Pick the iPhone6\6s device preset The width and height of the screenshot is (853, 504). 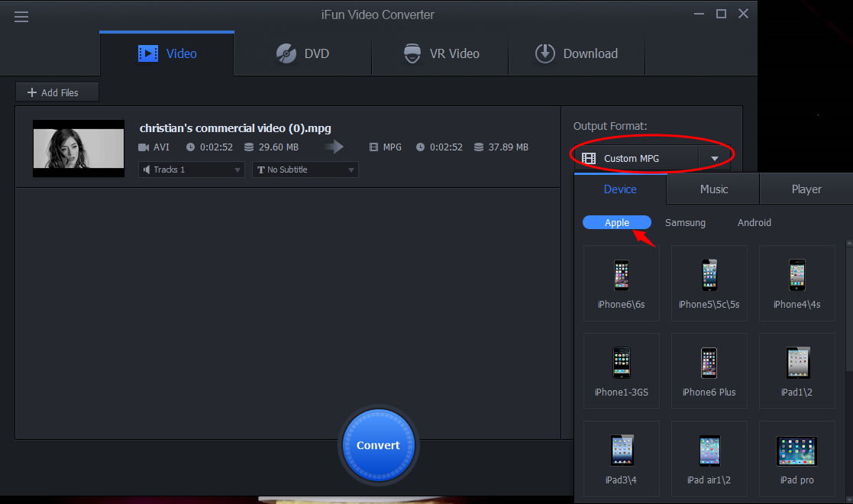(622, 283)
